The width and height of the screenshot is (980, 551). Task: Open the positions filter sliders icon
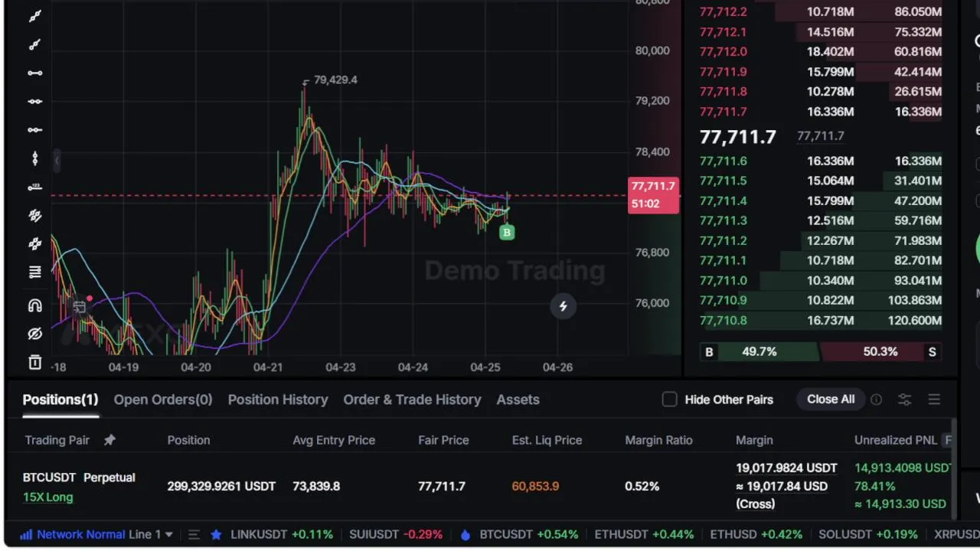tap(904, 399)
